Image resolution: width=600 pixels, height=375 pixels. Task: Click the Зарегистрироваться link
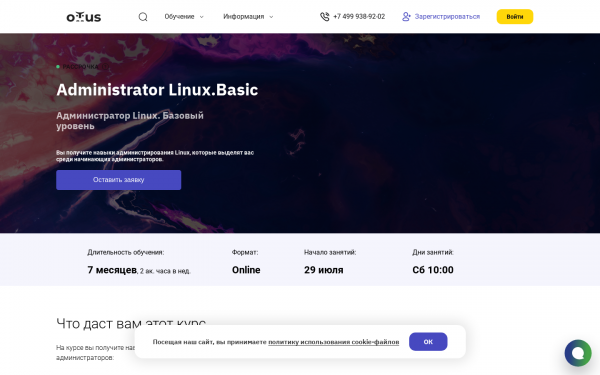coord(447,17)
